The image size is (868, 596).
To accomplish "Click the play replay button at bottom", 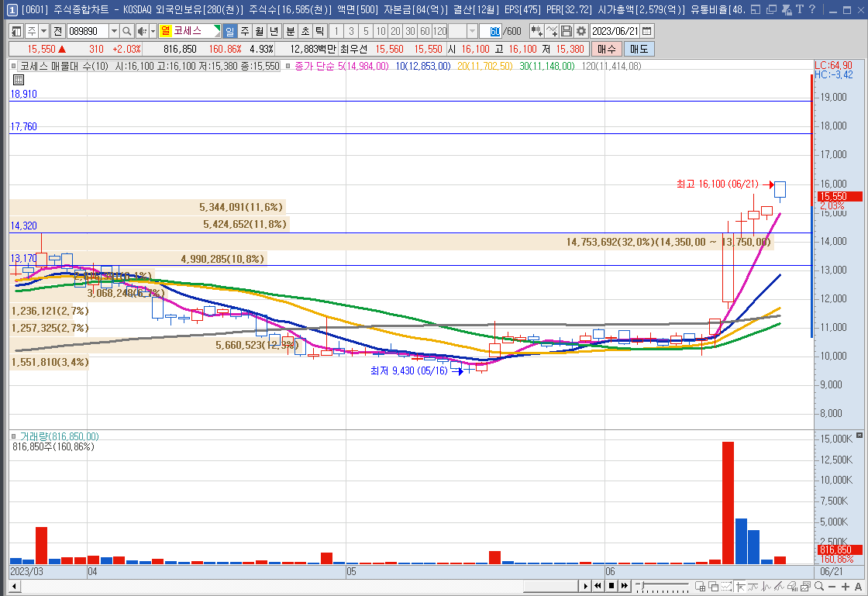I will (x=585, y=586).
